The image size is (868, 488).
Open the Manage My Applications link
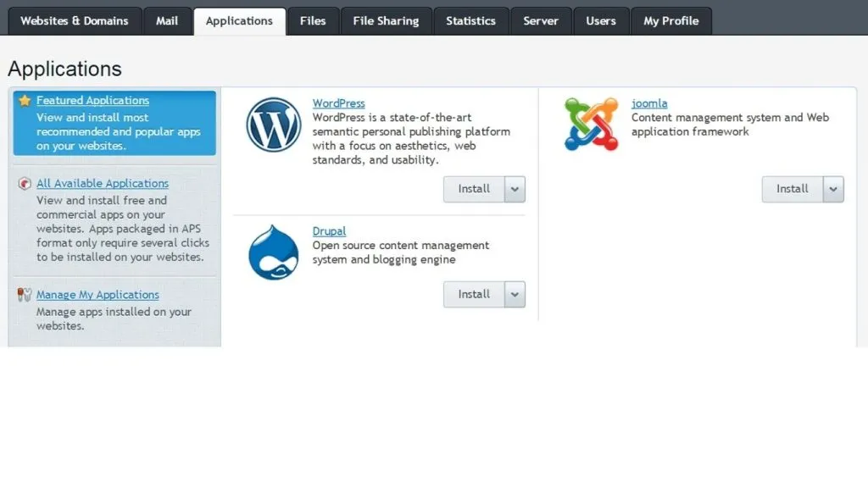[x=97, y=294]
